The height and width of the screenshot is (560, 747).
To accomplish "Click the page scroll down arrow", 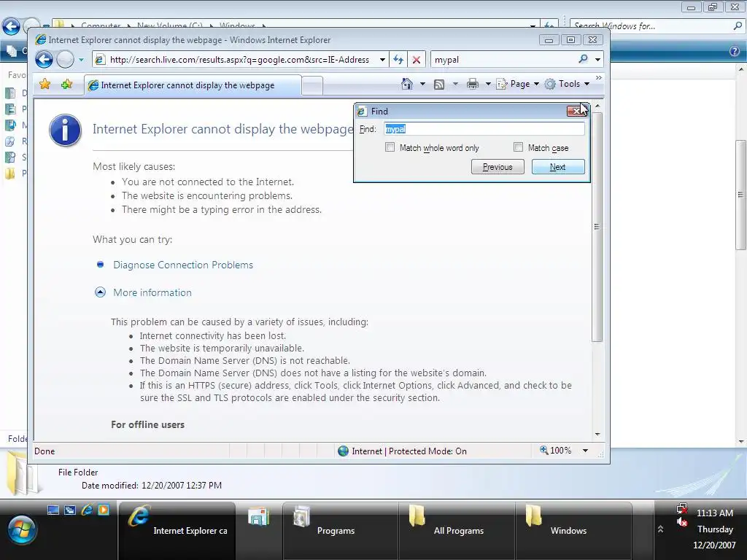I will [x=597, y=435].
